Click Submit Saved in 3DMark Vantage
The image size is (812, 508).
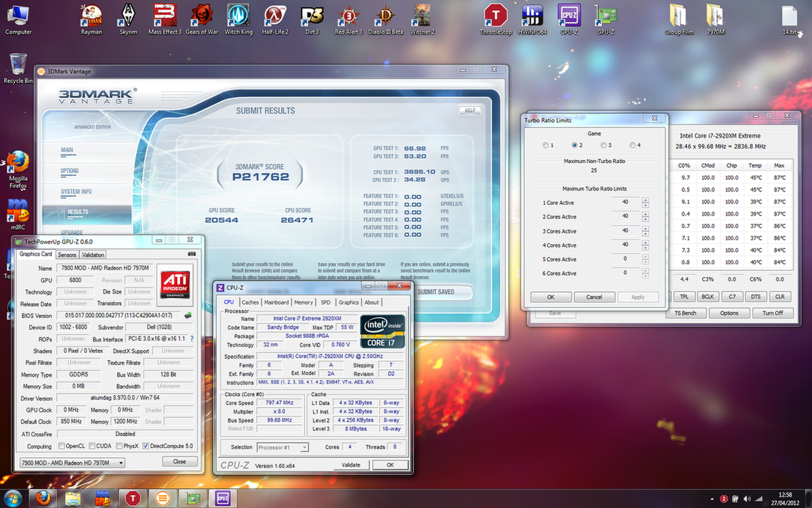click(436, 292)
